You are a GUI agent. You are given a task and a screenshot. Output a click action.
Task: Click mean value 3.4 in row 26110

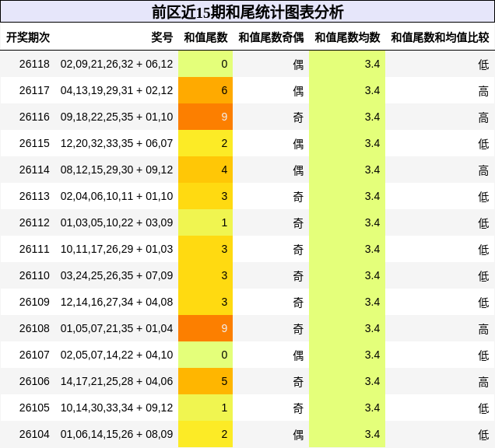(x=347, y=276)
